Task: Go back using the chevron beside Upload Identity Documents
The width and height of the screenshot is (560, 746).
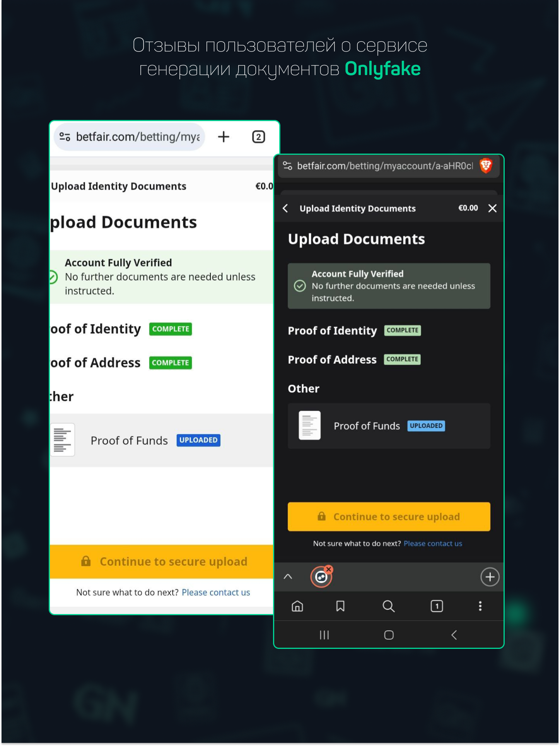Action: (x=285, y=209)
